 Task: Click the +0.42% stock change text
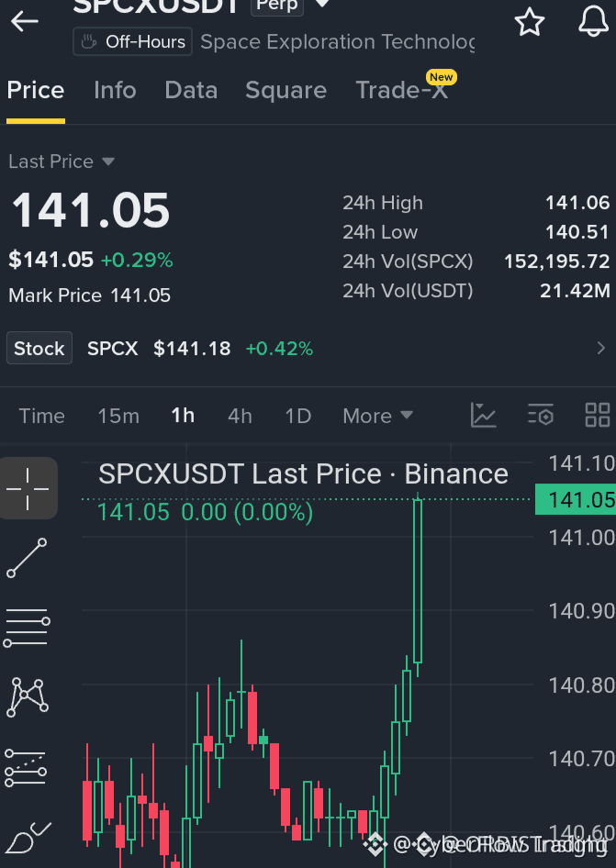coord(279,349)
